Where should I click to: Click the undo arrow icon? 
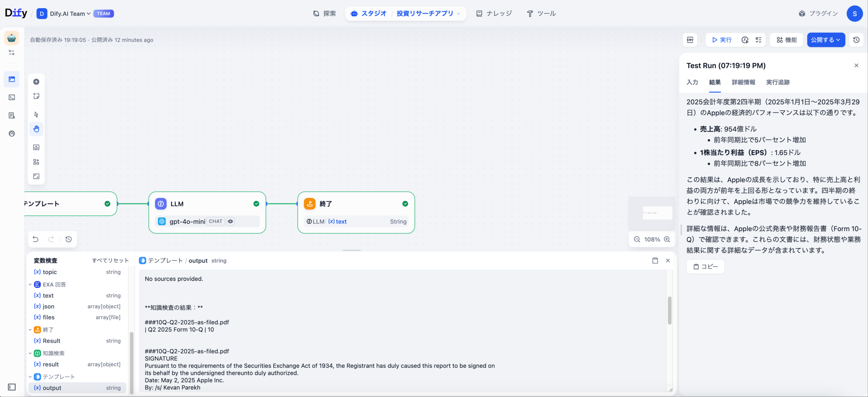36,239
